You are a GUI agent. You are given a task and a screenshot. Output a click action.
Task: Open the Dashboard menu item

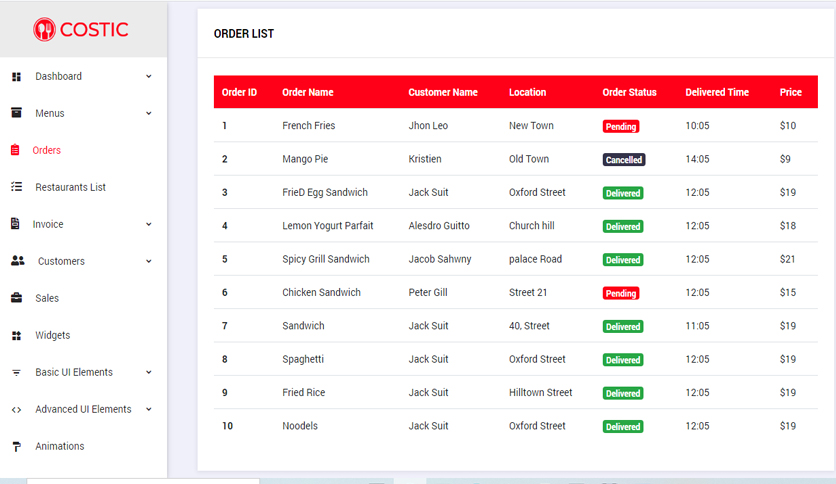59,76
